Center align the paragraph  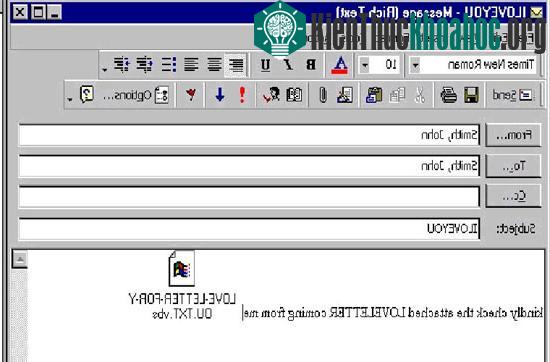pos(214,65)
